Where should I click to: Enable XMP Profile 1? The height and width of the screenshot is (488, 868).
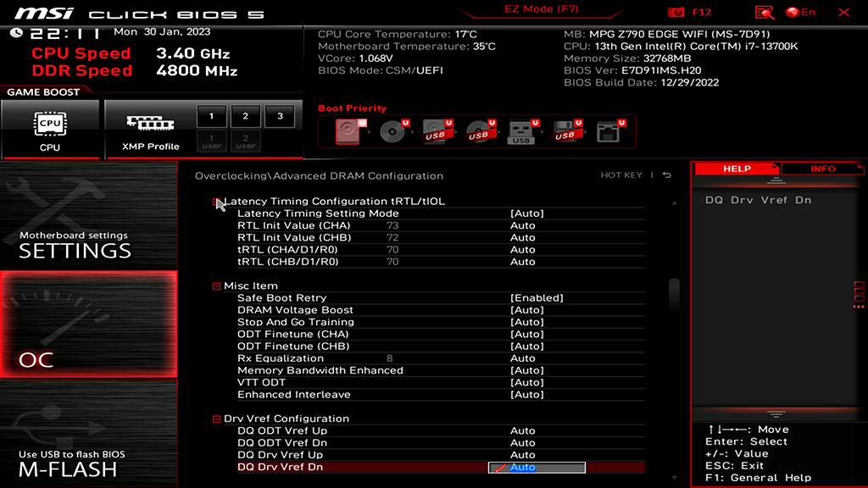[x=210, y=116]
